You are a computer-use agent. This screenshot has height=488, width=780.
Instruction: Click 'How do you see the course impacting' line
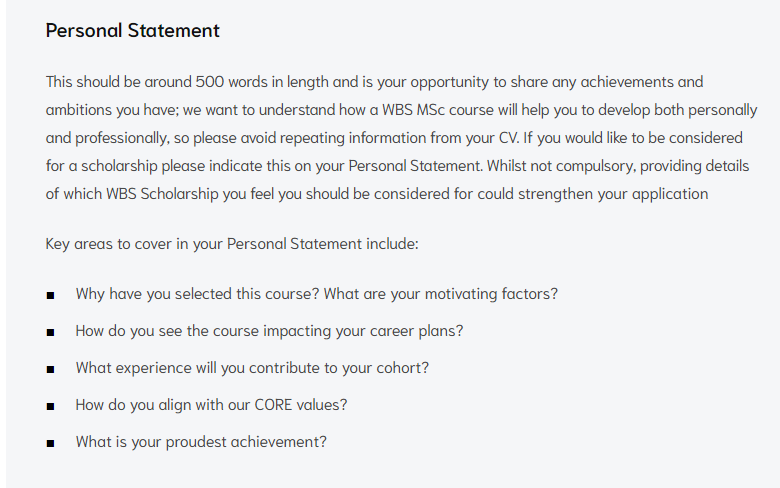tap(269, 331)
